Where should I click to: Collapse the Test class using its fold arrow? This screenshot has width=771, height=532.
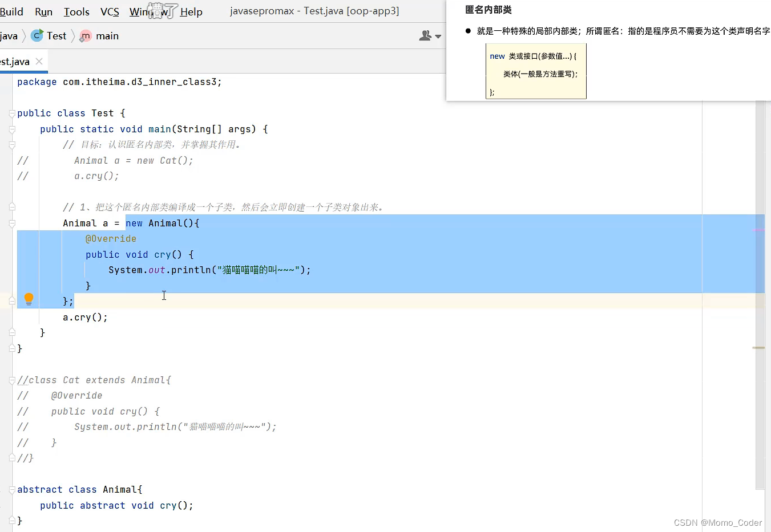(11, 113)
